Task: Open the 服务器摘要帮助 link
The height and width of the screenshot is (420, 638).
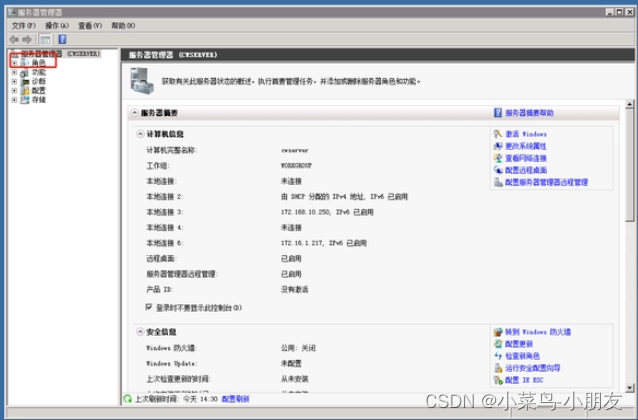Action: (529, 113)
